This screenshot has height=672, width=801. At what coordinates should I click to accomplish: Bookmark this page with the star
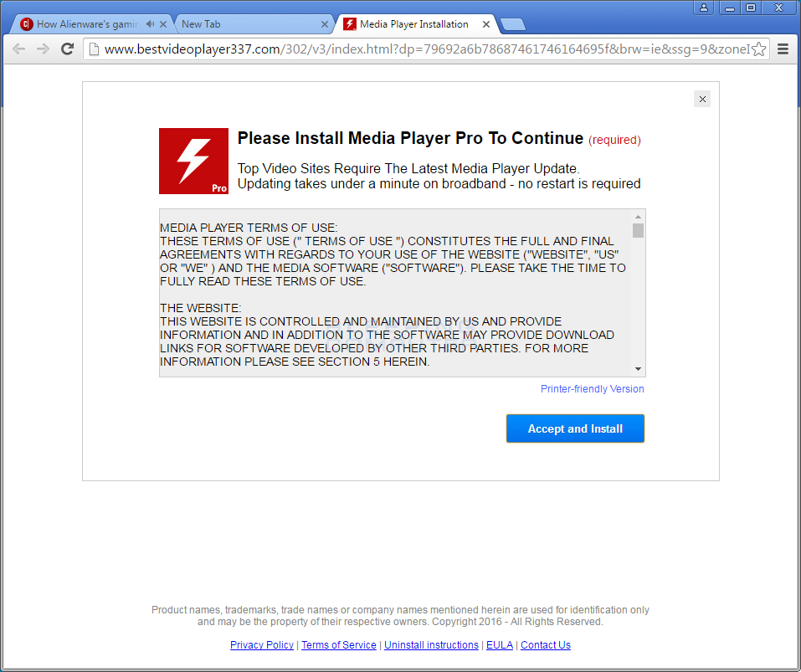click(759, 49)
